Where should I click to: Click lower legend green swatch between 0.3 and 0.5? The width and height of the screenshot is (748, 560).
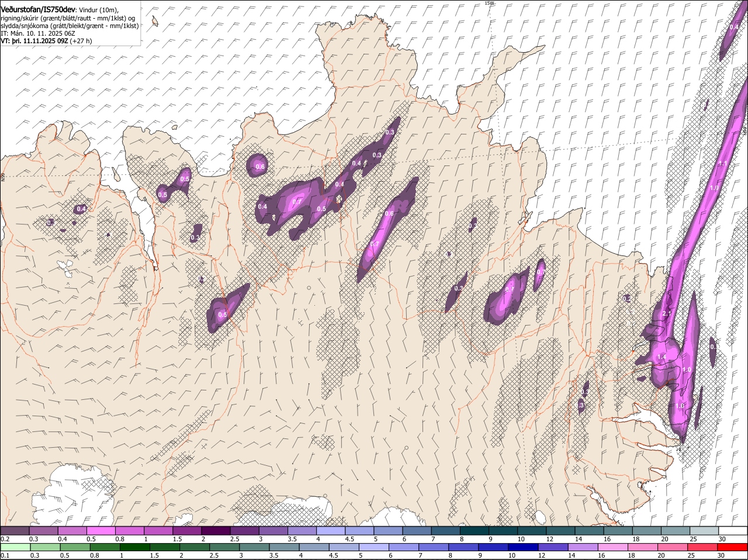(45, 547)
